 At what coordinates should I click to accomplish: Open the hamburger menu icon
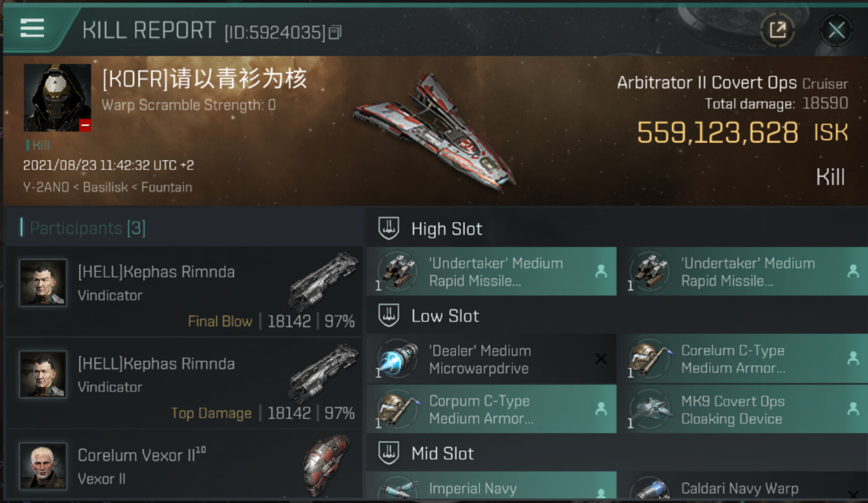click(32, 28)
